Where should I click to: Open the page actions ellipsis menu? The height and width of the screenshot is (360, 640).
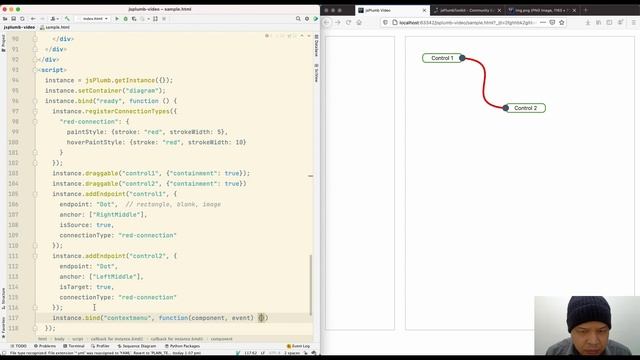tap(542, 23)
